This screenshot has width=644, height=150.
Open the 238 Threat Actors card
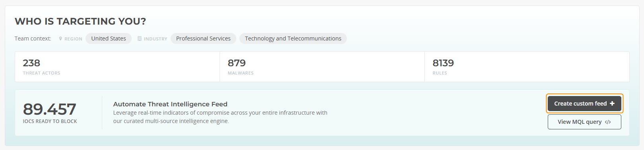tap(117, 67)
